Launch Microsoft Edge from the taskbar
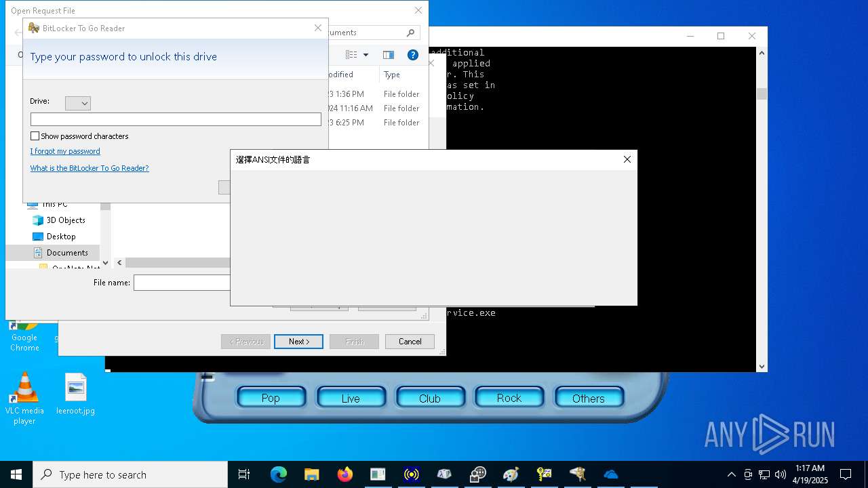Image resolution: width=868 pixels, height=488 pixels. [278, 474]
